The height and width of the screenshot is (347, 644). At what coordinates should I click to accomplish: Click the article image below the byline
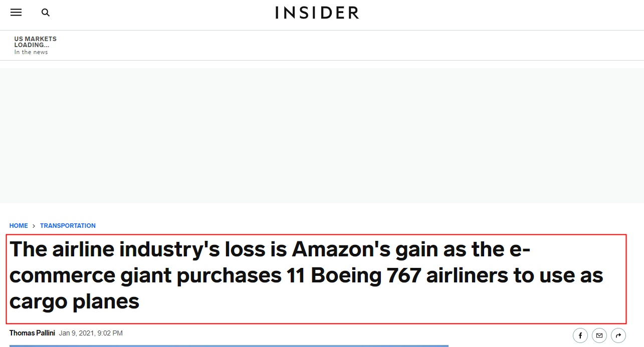(x=229, y=345)
